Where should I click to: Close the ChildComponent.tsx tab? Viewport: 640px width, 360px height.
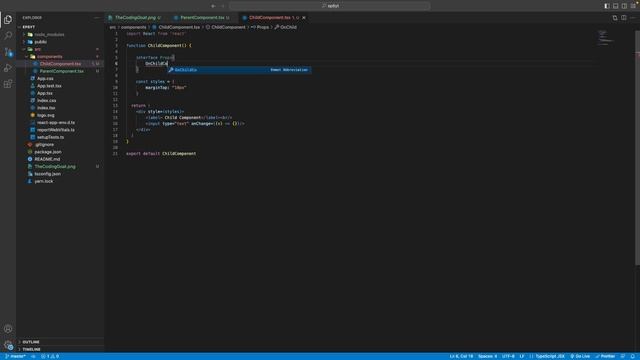coord(304,18)
